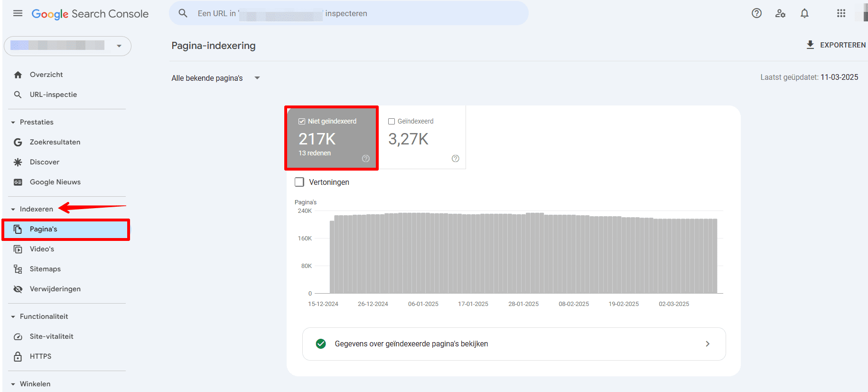Open the Help question mark icon
Screen dimensions: 868x392
click(756, 13)
